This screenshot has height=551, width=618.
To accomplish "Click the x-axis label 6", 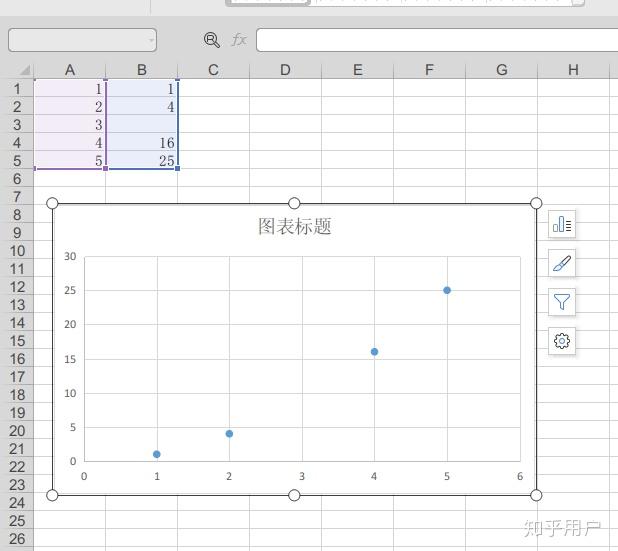I will (x=520, y=476).
